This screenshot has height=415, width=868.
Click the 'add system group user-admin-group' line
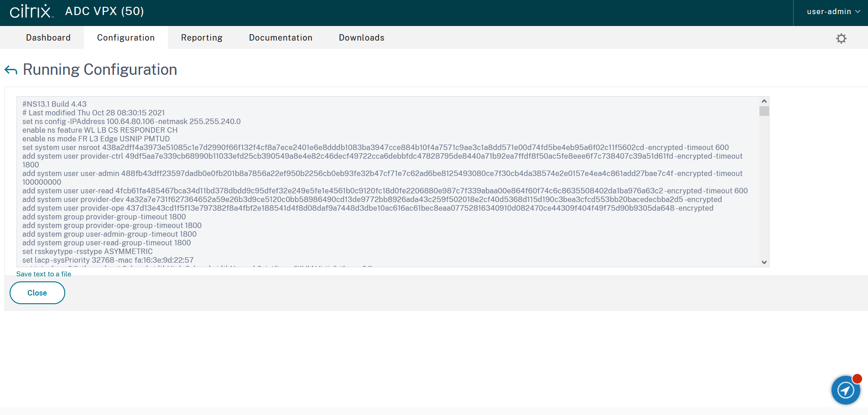coord(109,234)
